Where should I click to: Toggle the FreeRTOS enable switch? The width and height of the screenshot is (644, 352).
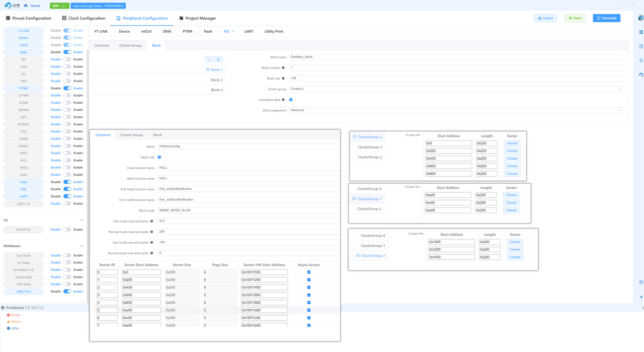[x=67, y=230]
